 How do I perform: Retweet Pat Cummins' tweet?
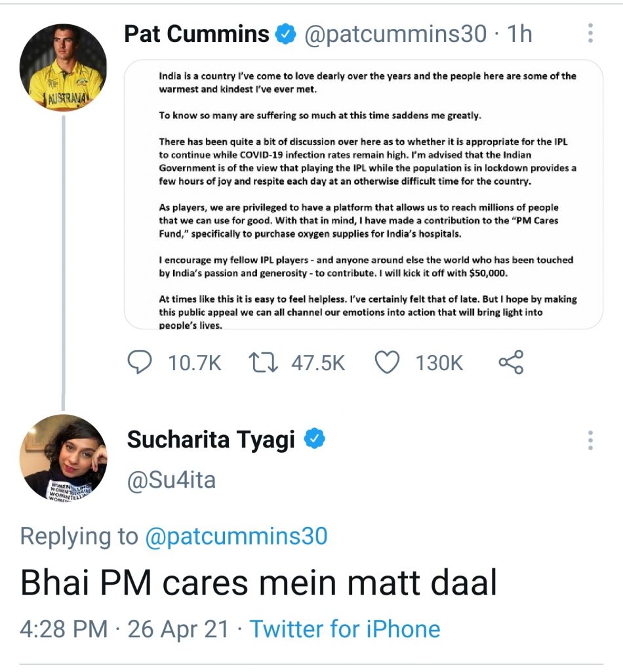click(262, 362)
